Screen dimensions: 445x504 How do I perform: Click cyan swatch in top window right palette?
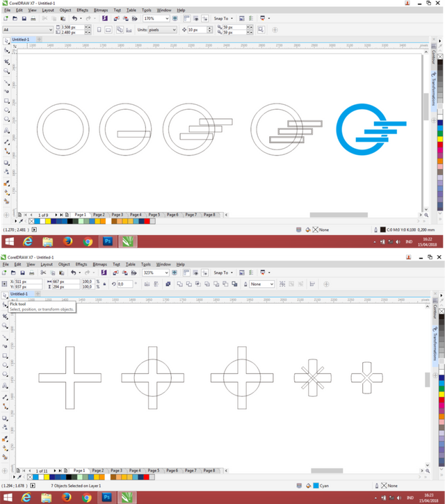440,128
